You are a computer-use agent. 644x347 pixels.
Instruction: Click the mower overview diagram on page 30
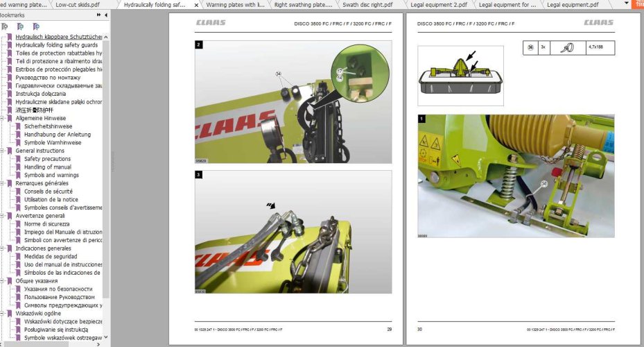(460, 76)
